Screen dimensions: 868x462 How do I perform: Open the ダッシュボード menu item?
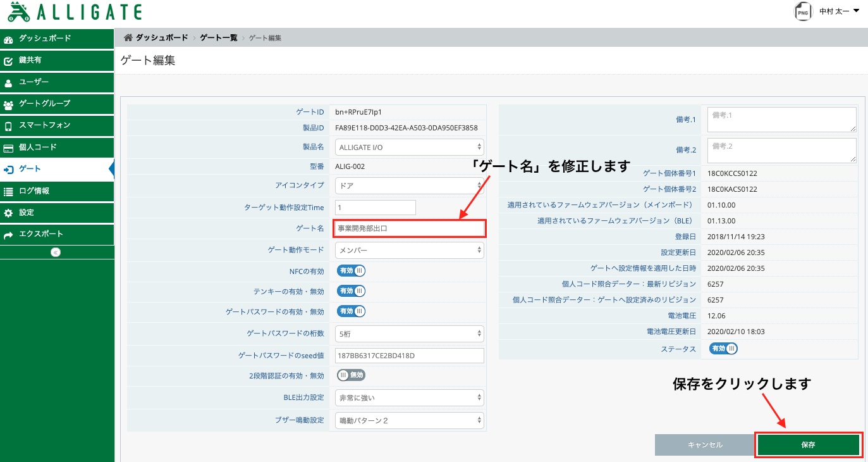[57, 39]
